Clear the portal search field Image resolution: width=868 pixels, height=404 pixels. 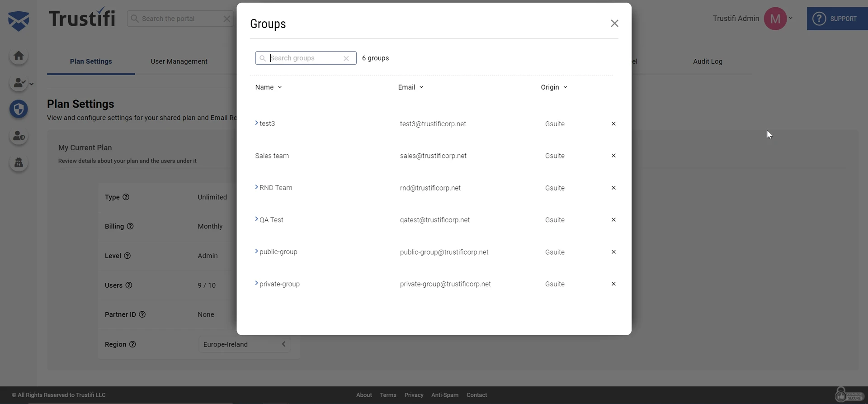[227, 19]
